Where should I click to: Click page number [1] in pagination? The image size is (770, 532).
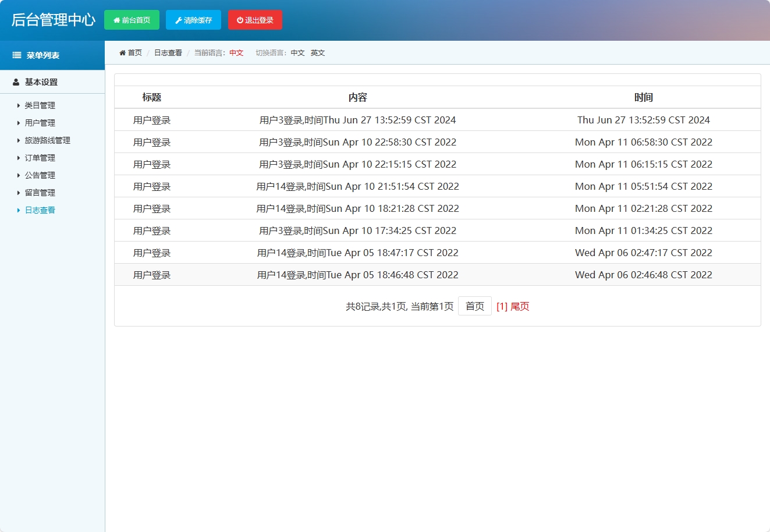[502, 306]
